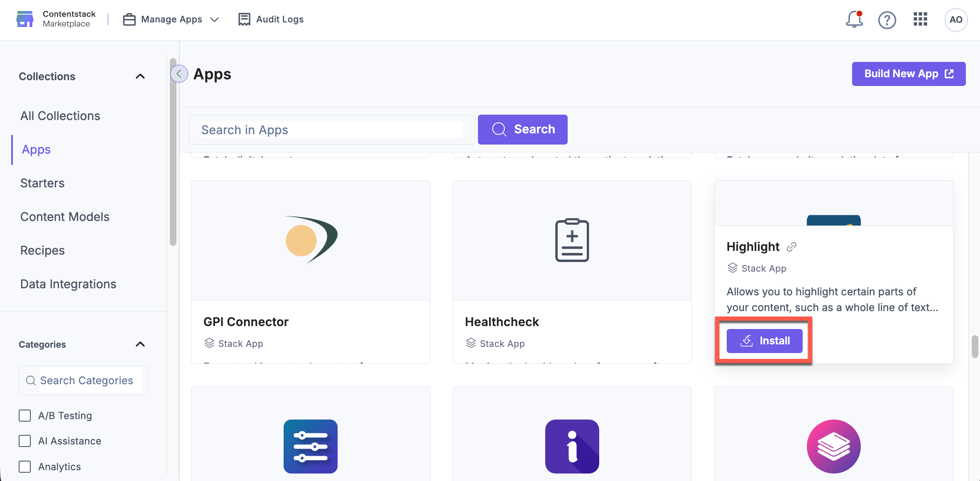Click the Contentstack Marketplace logo icon

pos(25,19)
